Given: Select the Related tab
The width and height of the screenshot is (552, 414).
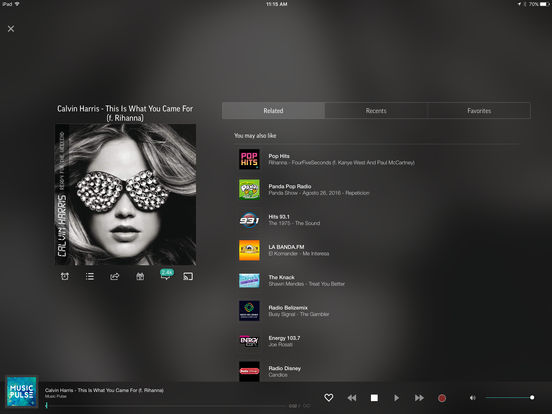Looking at the screenshot, I should click(x=273, y=111).
